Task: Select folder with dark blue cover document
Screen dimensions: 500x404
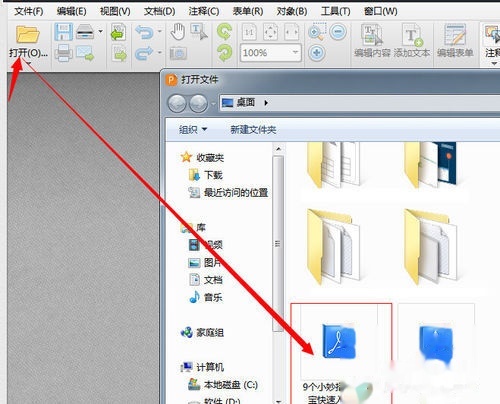Action: click(x=431, y=164)
